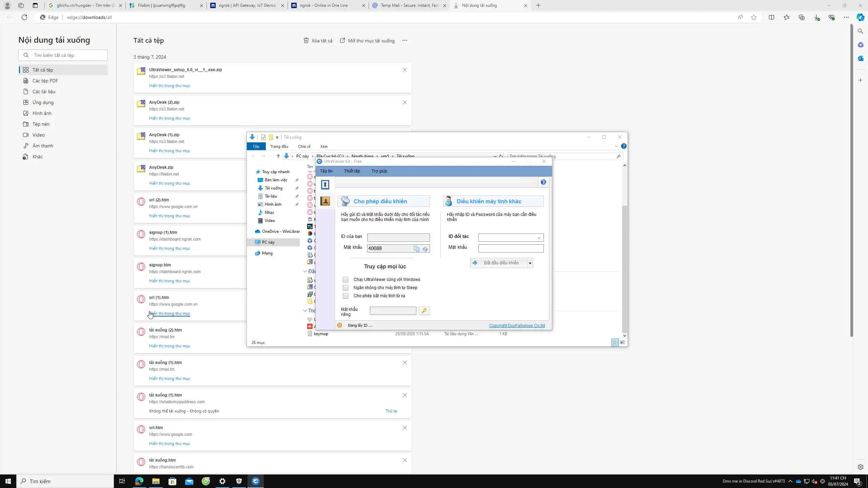The height and width of the screenshot is (488, 868).
Task: Open the Copyright DucFabulous Co.ltd link
Action: 517,325
